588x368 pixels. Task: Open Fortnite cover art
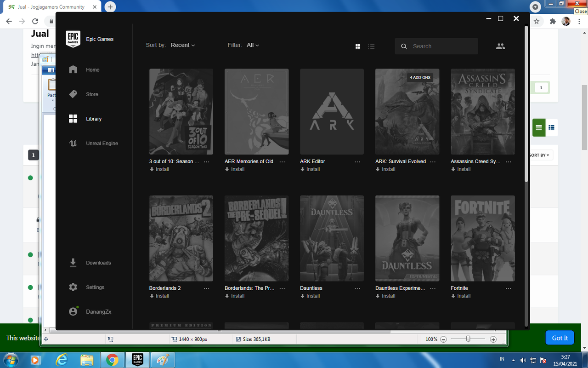pos(482,238)
